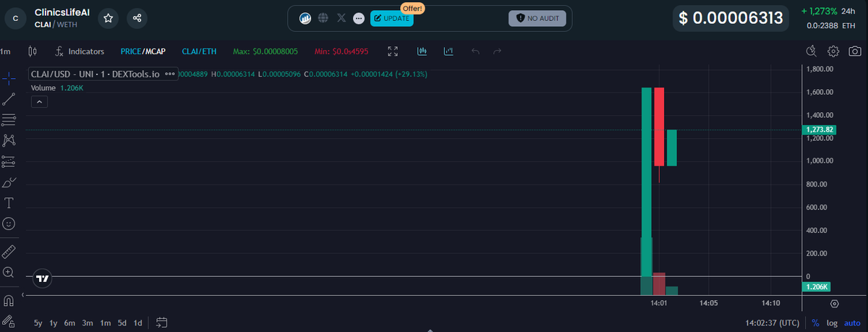Open the Offer! badge
Viewport: 868px width, 332px height.
pyautogui.click(x=412, y=8)
